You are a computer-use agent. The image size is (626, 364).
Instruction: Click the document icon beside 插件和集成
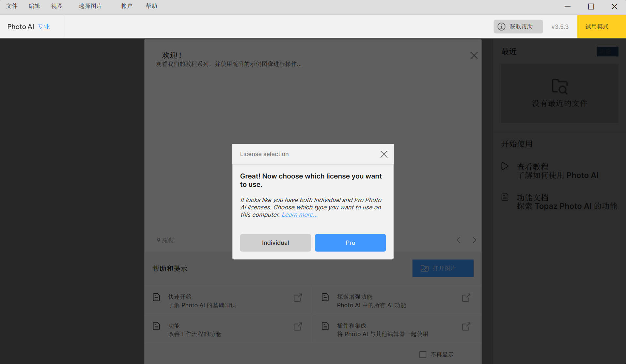pyautogui.click(x=325, y=326)
